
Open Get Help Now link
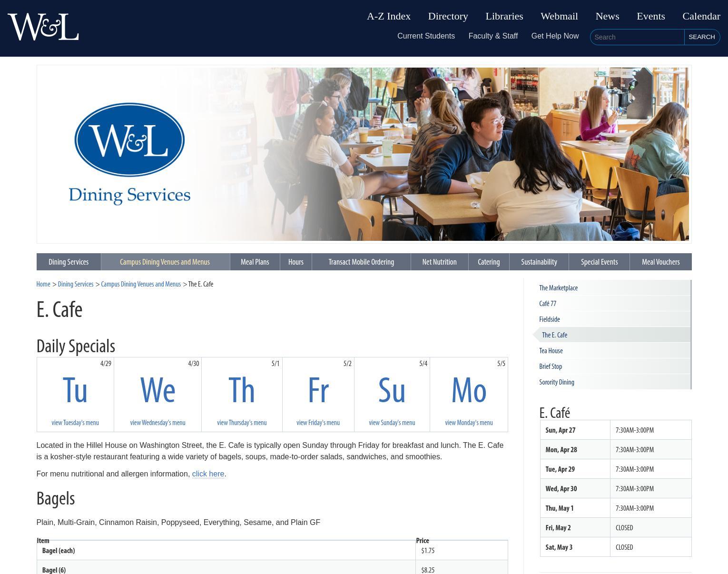tap(555, 36)
